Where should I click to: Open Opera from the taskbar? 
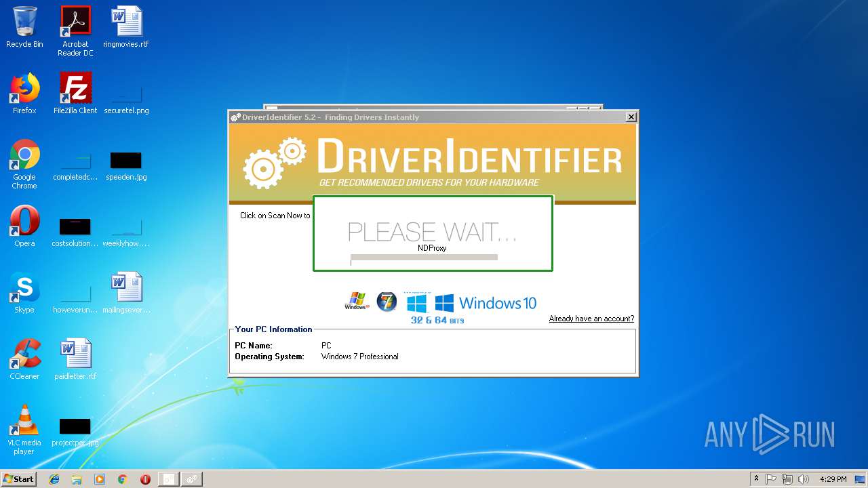click(145, 479)
